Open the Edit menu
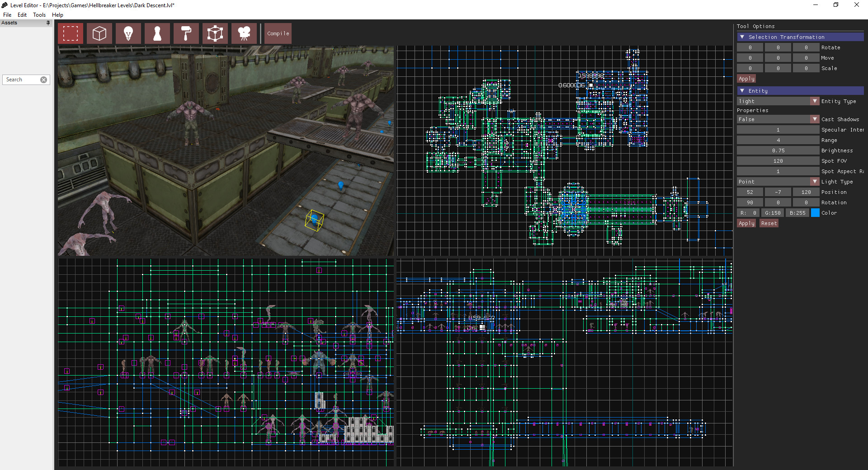 pos(22,14)
